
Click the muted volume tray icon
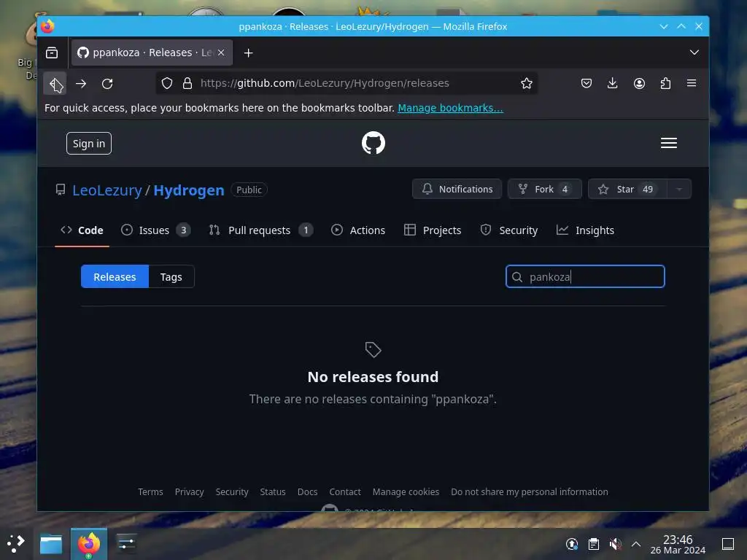tap(615, 544)
